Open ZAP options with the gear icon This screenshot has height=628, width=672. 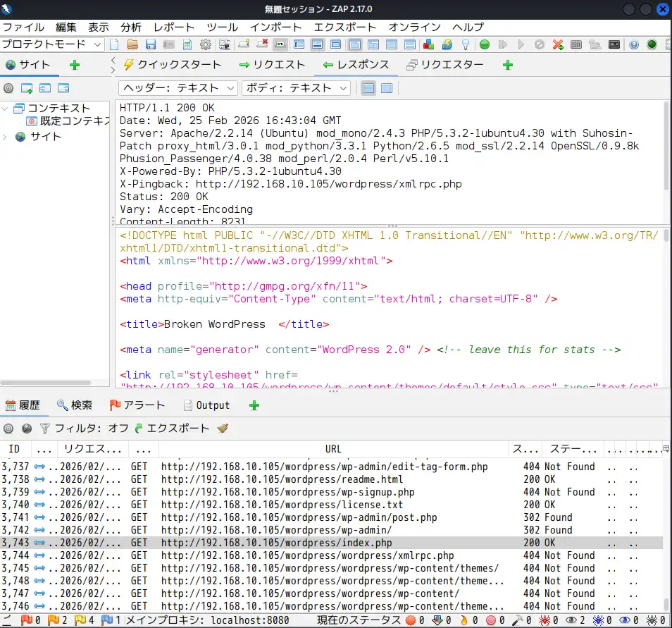pos(205,44)
